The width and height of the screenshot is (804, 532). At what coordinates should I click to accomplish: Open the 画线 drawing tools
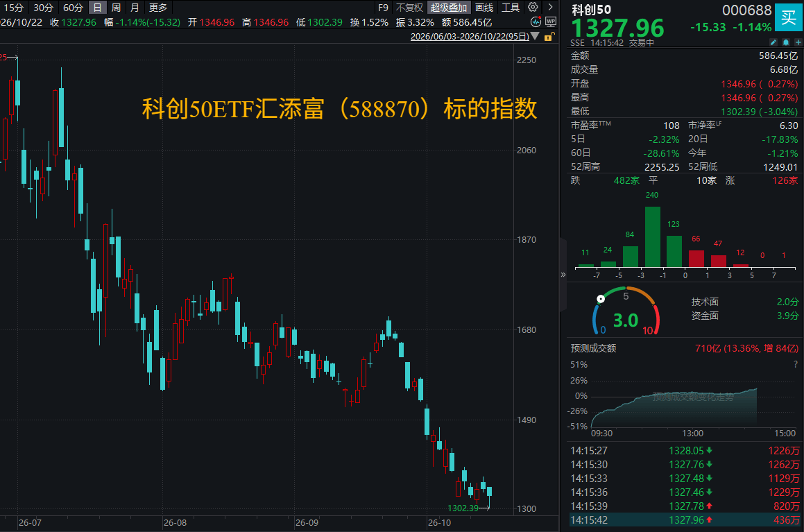tap(484, 8)
